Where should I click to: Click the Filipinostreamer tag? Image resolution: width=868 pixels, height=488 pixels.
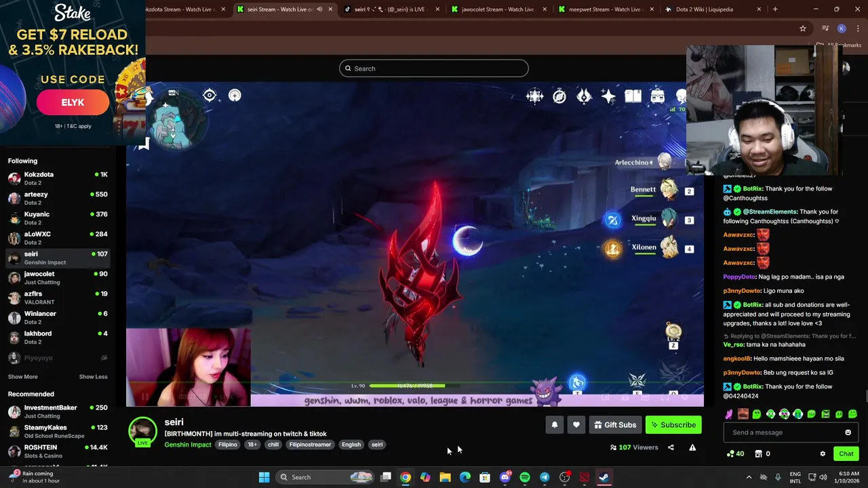310,445
